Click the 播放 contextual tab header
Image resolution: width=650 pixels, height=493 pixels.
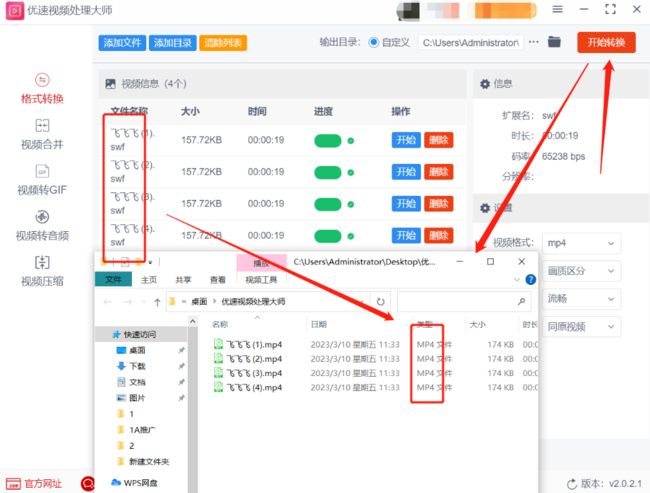[x=261, y=263]
